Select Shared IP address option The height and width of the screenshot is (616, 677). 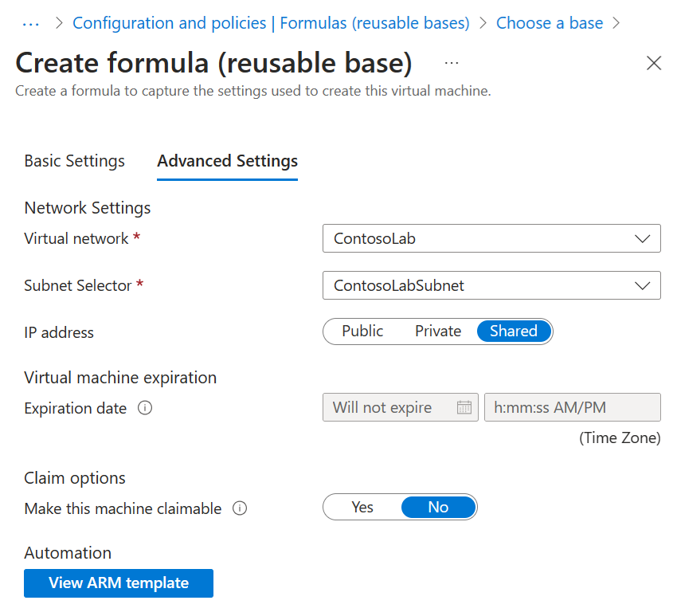pyautogui.click(x=514, y=332)
